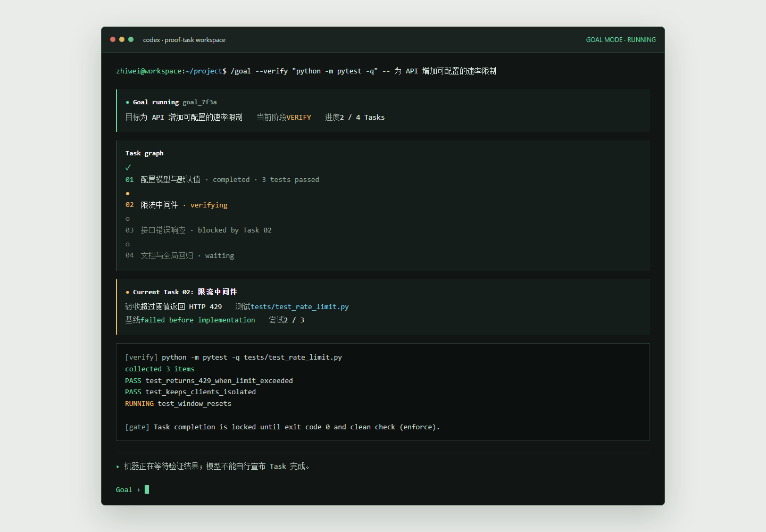
Task: Click the progress text 2 / 4 Tasks
Action: [x=362, y=118]
